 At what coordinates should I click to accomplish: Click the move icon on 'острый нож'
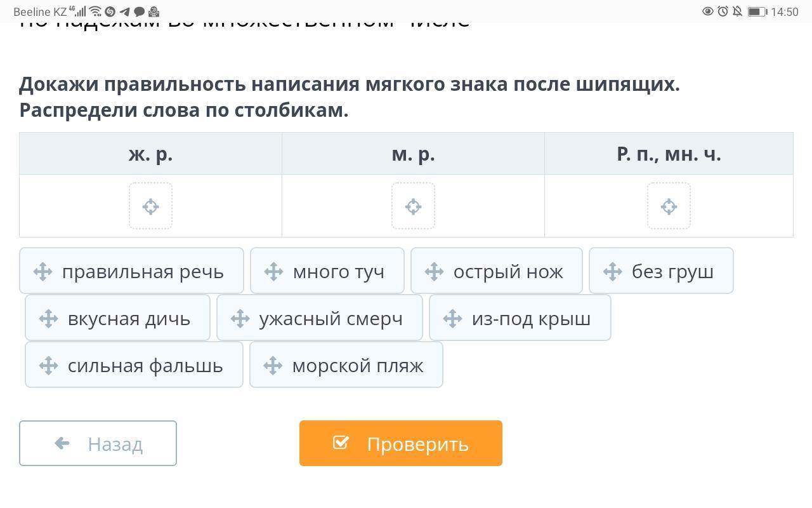coord(434,272)
